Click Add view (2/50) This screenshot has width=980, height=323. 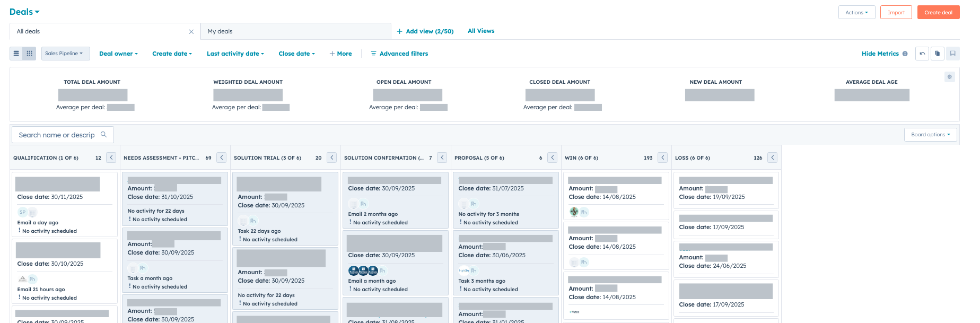[425, 31]
